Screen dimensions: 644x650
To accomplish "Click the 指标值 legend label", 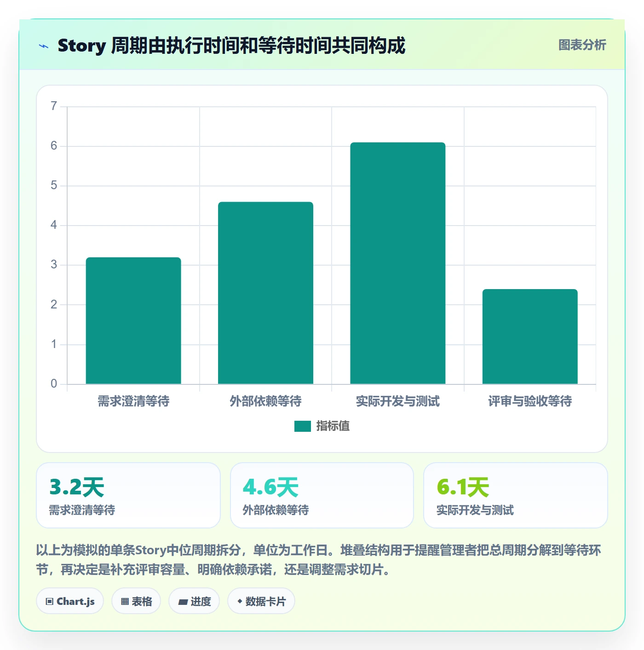I will (x=333, y=426).
